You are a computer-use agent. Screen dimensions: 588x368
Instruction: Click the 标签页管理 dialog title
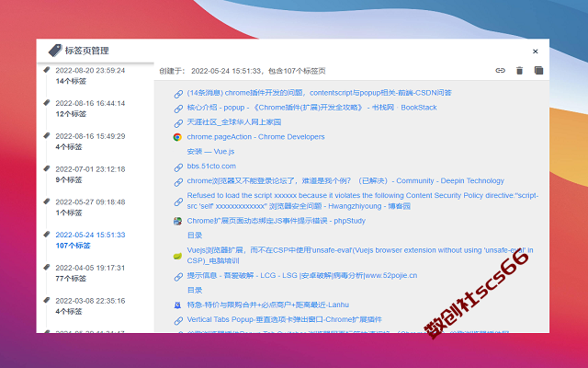(x=87, y=51)
